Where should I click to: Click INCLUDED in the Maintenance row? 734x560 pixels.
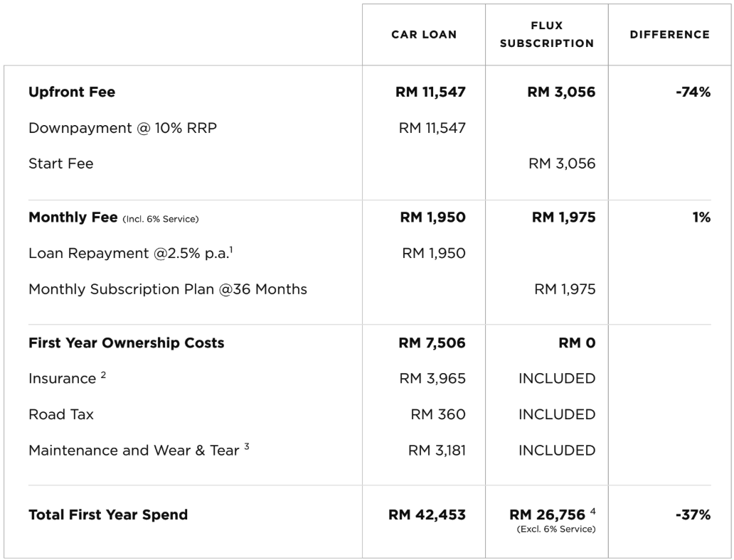click(x=557, y=451)
